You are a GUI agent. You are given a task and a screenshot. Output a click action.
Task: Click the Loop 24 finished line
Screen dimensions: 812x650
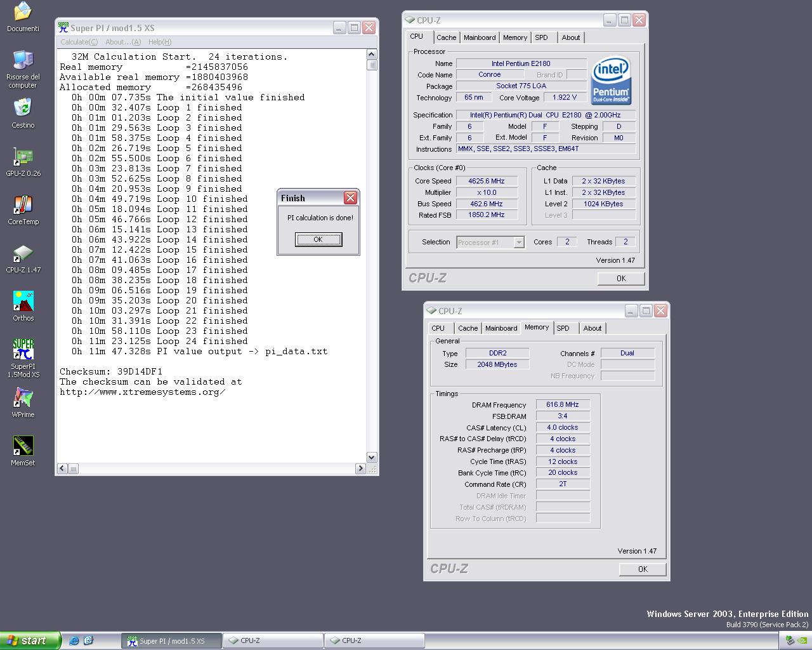159,341
